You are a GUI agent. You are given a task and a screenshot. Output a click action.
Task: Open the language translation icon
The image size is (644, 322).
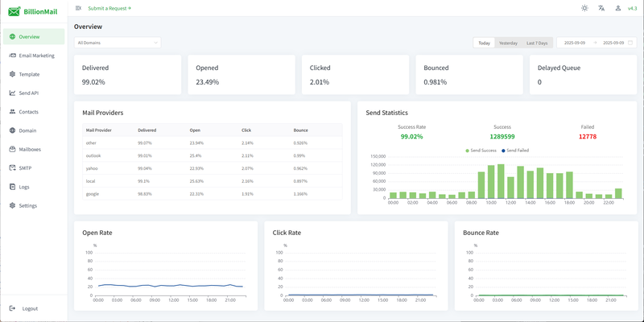click(601, 8)
